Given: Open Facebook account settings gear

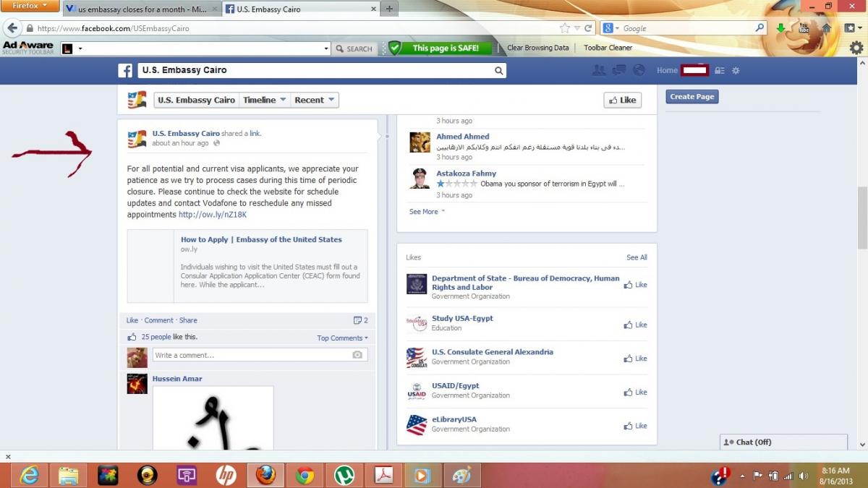Looking at the screenshot, I should click(x=736, y=71).
